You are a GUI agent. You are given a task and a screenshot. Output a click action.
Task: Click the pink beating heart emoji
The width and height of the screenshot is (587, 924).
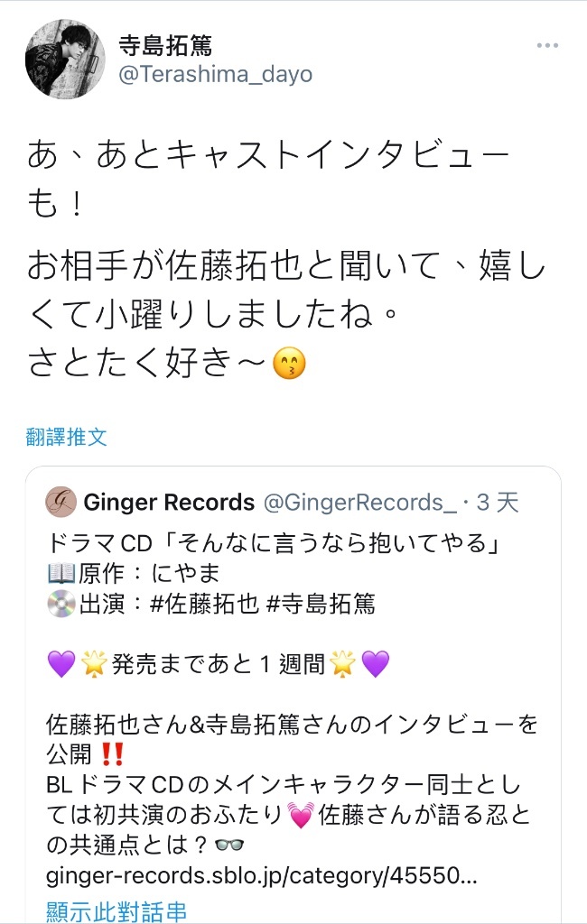coord(301,815)
